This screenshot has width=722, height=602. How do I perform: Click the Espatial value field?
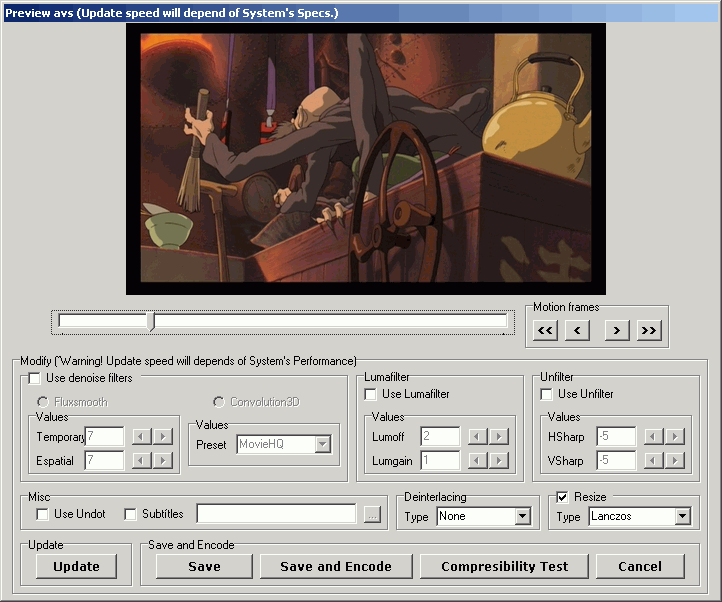105,460
